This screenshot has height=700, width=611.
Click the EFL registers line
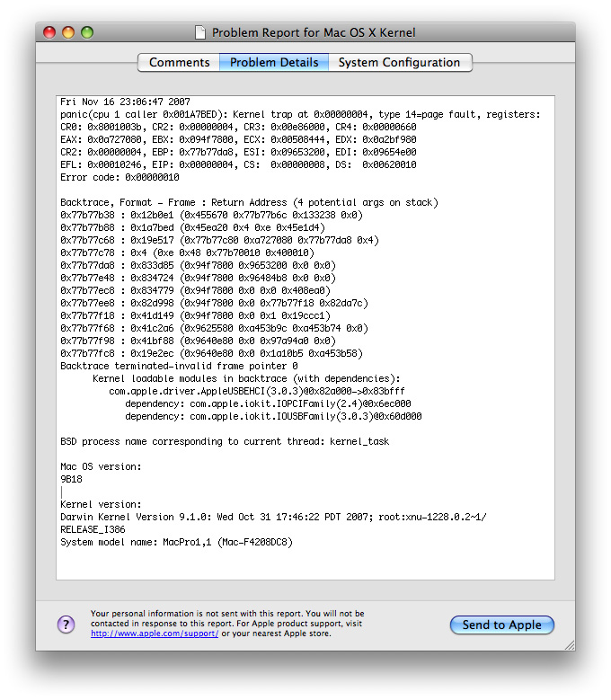click(238, 164)
